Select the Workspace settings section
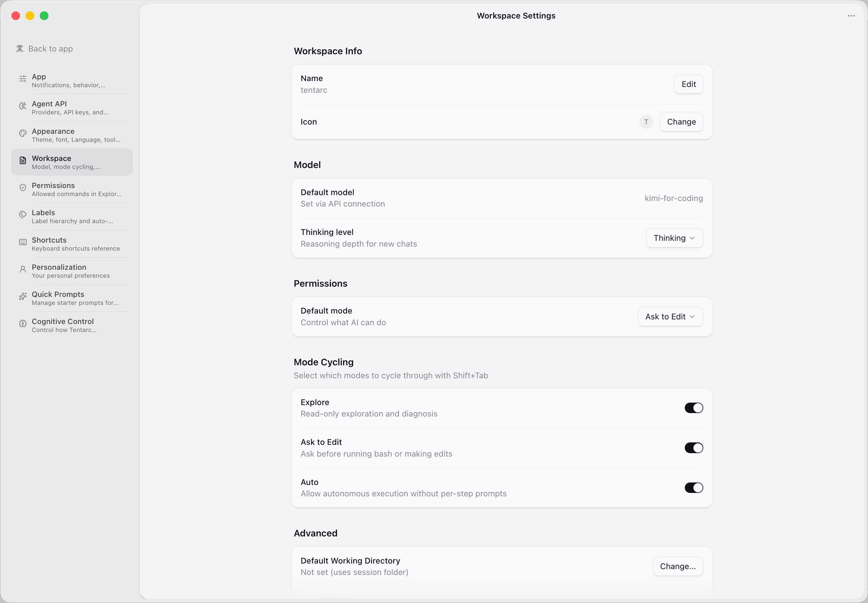868x603 pixels. tap(72, 162)
